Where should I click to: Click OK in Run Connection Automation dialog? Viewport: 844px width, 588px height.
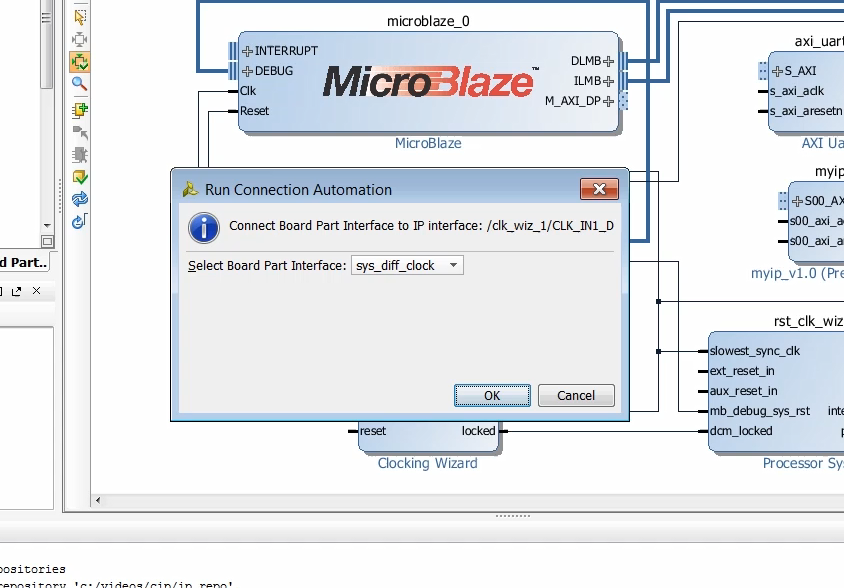coord(492,395)
